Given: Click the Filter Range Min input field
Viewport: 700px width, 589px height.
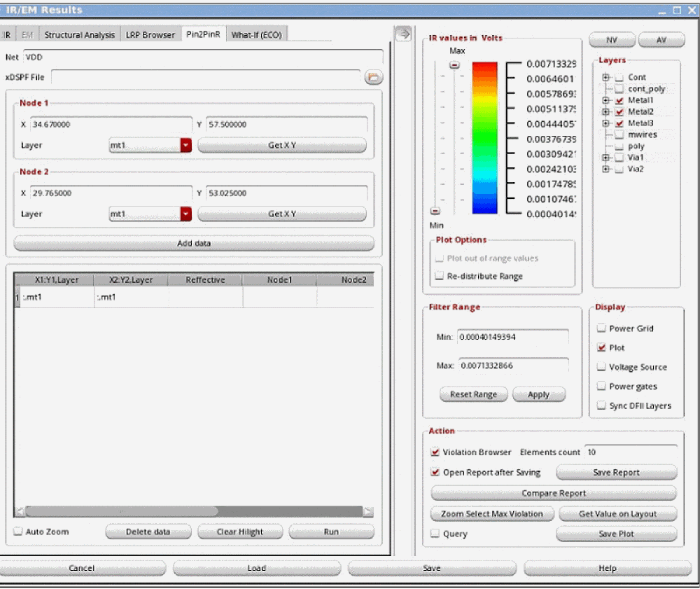Looking at the screenshot, I should click(x=512, y=337).
